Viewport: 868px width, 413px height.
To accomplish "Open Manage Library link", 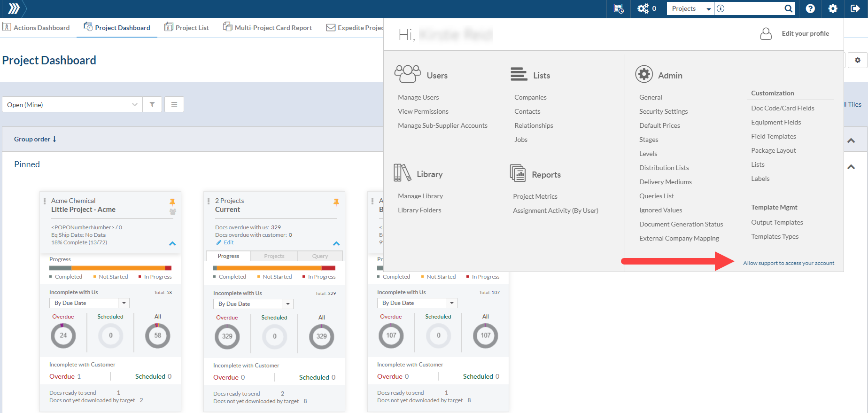I will tap(420, 196).
